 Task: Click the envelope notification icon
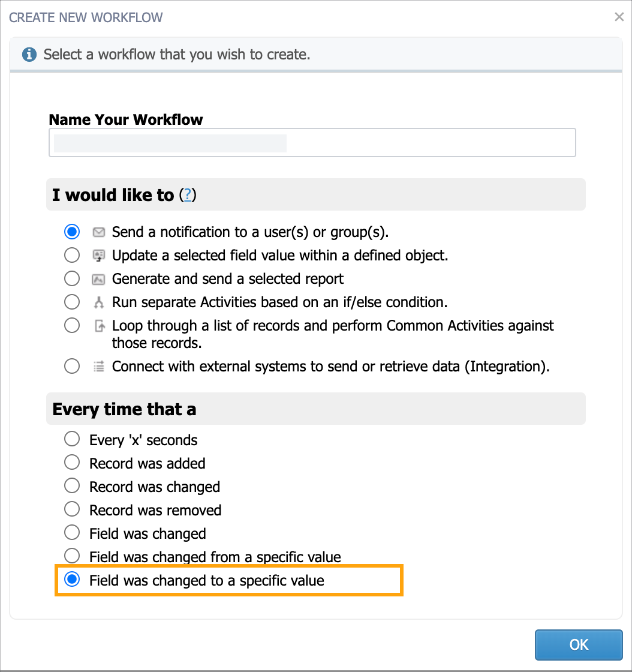point(99,232)
